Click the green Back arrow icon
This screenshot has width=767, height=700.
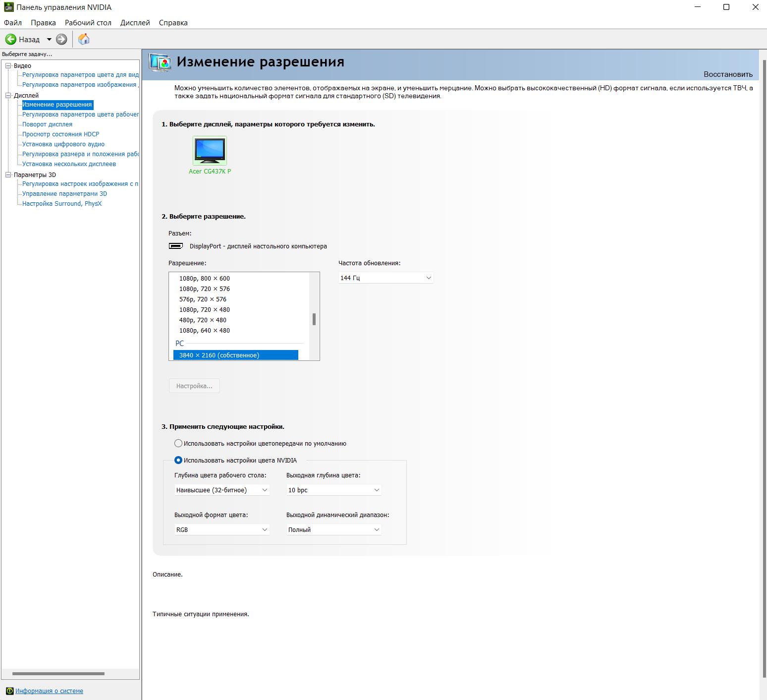pos(11,39)
